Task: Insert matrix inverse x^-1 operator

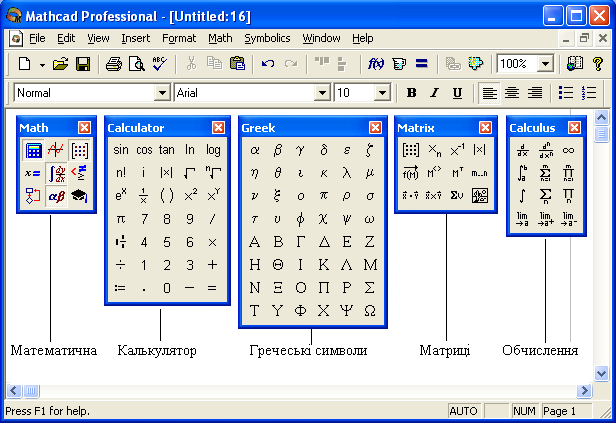Action: [x=457, y=150]
